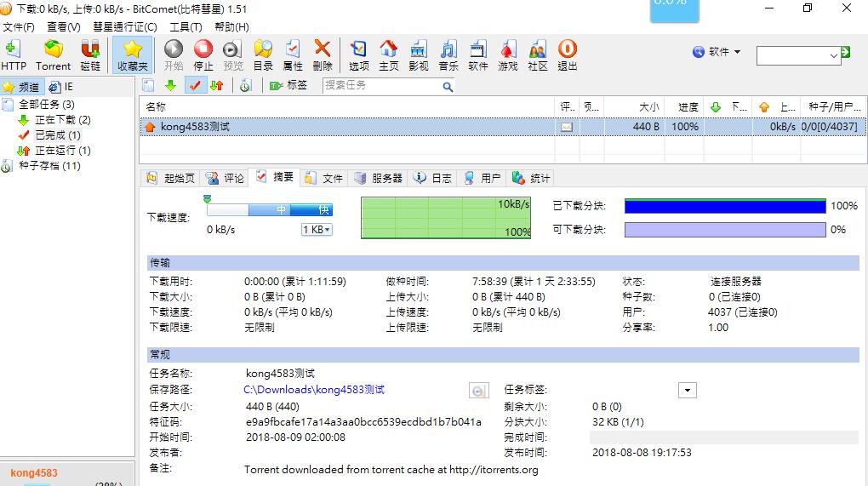Click the green go arrow beside search box

846,52
